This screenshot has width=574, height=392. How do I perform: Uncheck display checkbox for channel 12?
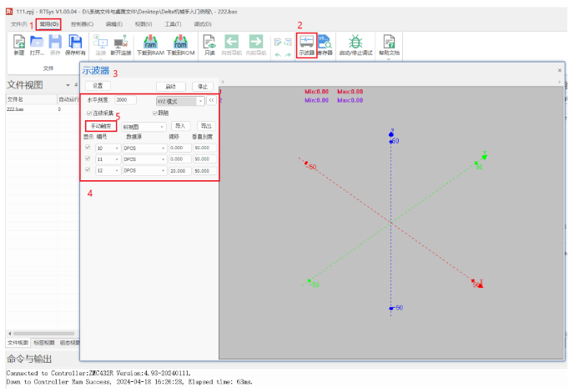coord(88,170)
